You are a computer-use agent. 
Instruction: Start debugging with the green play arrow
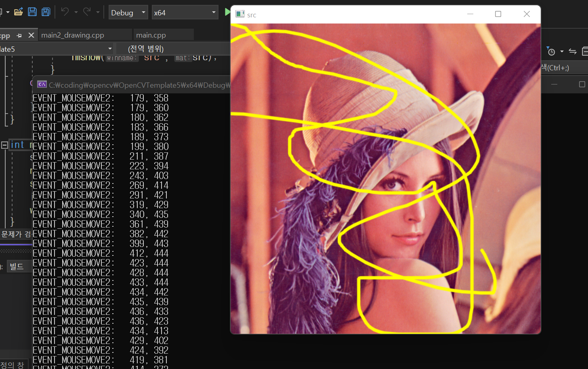tap(227, 12)
